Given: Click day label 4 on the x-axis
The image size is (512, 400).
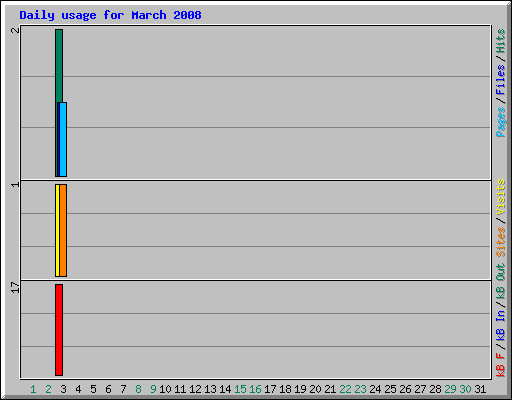Looking at the screenshot, I should point(78,389).
